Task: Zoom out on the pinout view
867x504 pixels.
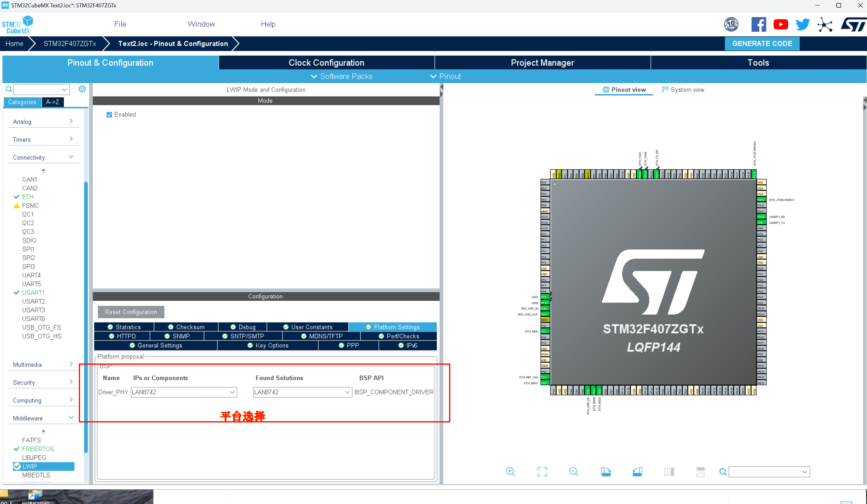Action: tap(574, 472)
